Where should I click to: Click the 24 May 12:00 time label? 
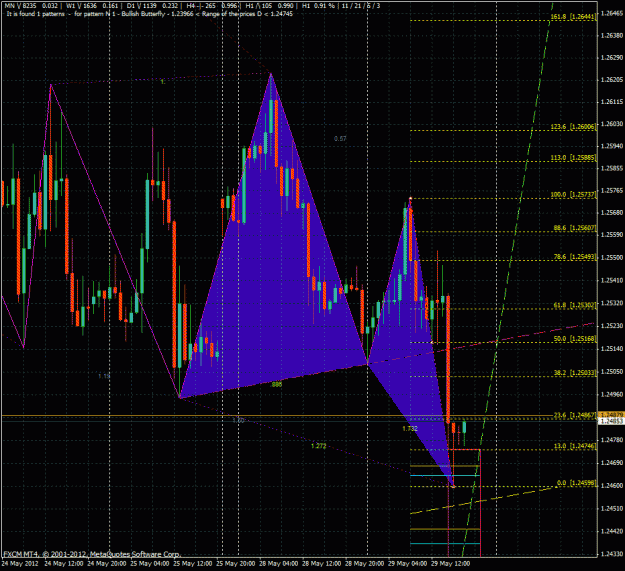pos(64,563)
